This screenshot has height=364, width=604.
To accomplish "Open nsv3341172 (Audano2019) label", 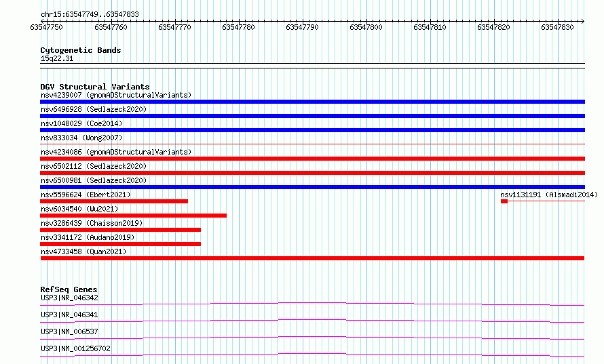I will click(88, 237).
